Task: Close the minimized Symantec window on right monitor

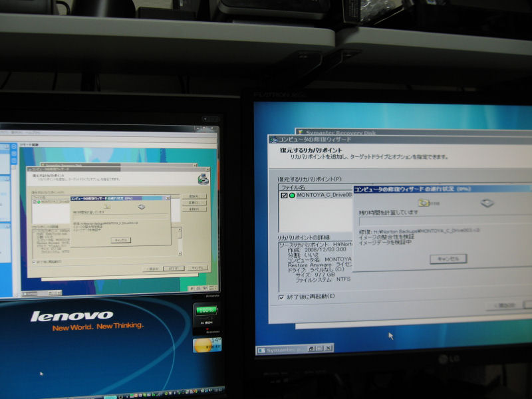Action: 329,348
